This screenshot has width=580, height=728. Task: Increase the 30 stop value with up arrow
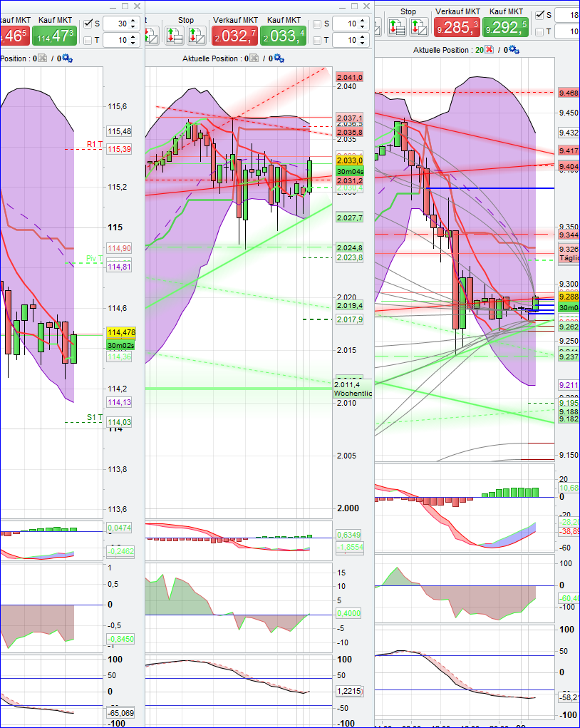pos(133,19)
